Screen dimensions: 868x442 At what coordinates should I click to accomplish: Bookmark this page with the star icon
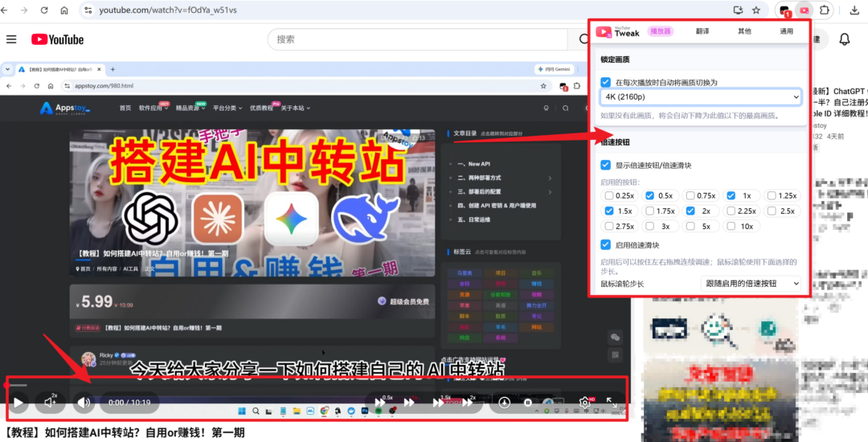point(756,10)
